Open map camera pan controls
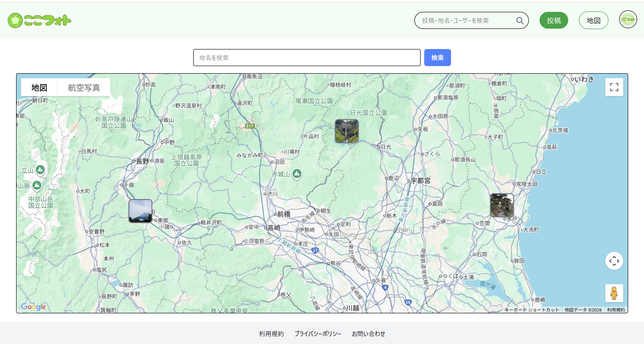The height and width of the screenshot is (344, 644). coord(614,261)
